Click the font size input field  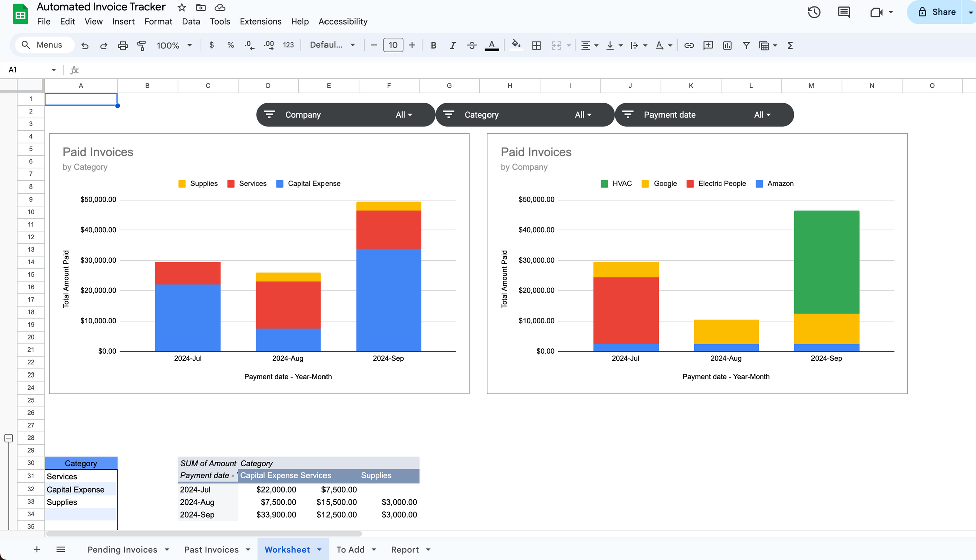click(393, 45)
